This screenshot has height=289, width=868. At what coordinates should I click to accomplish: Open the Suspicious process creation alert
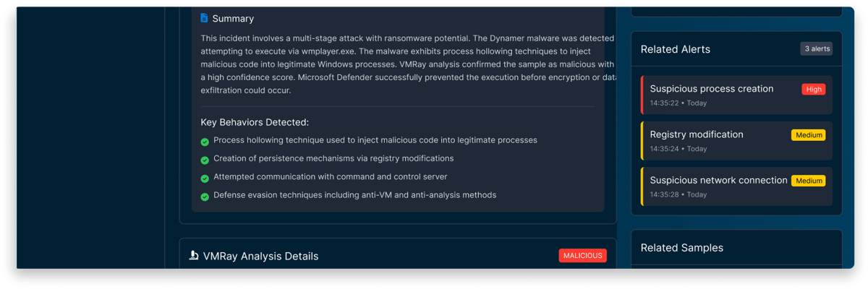click(x=736, y=95)
